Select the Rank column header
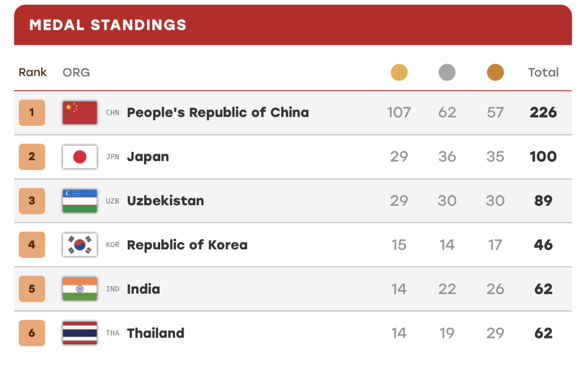 33,72
